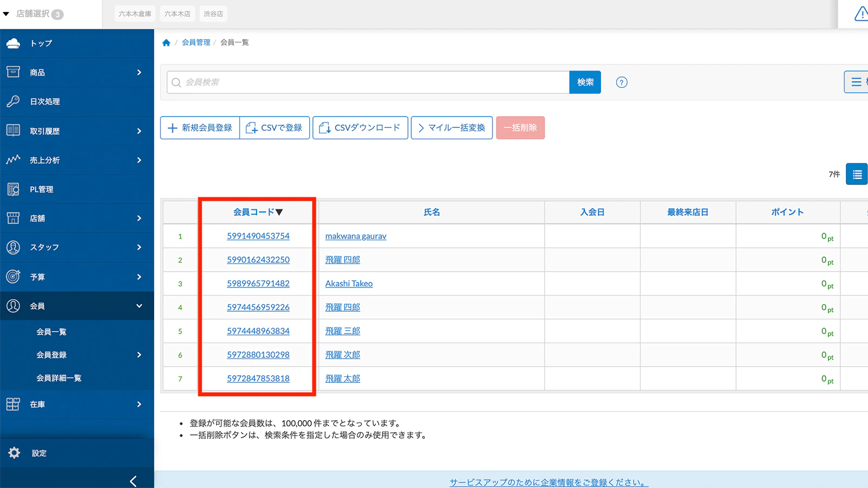The height and width of the screenshot is (488, 868).
Task: Click the スタッフ person icon
Action: pos(13,247)
